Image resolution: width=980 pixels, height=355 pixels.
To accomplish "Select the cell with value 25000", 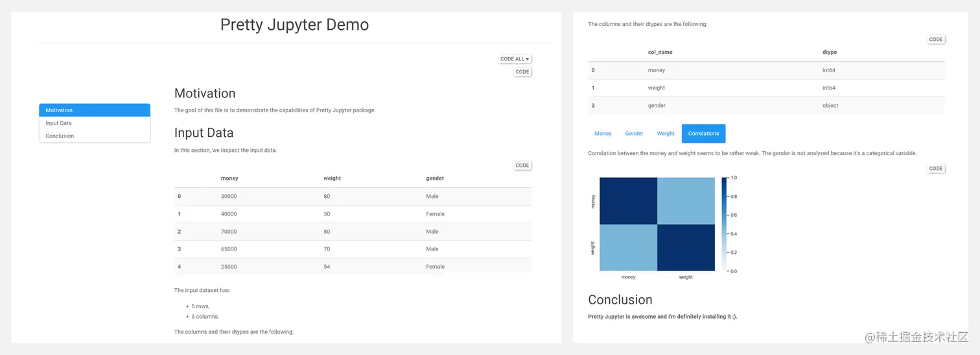I will pyautogui.click(x=229, y=267).
